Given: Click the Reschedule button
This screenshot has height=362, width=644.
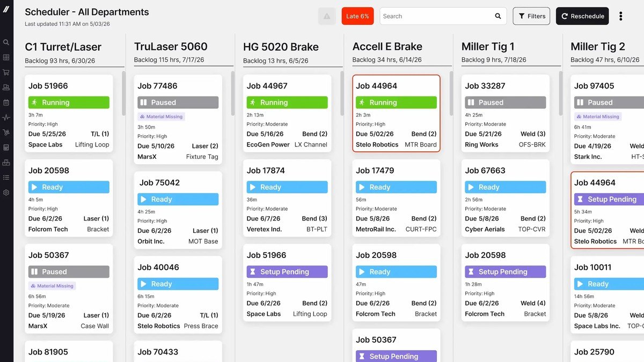Looking at the screenshot, I should click(582, 16).
